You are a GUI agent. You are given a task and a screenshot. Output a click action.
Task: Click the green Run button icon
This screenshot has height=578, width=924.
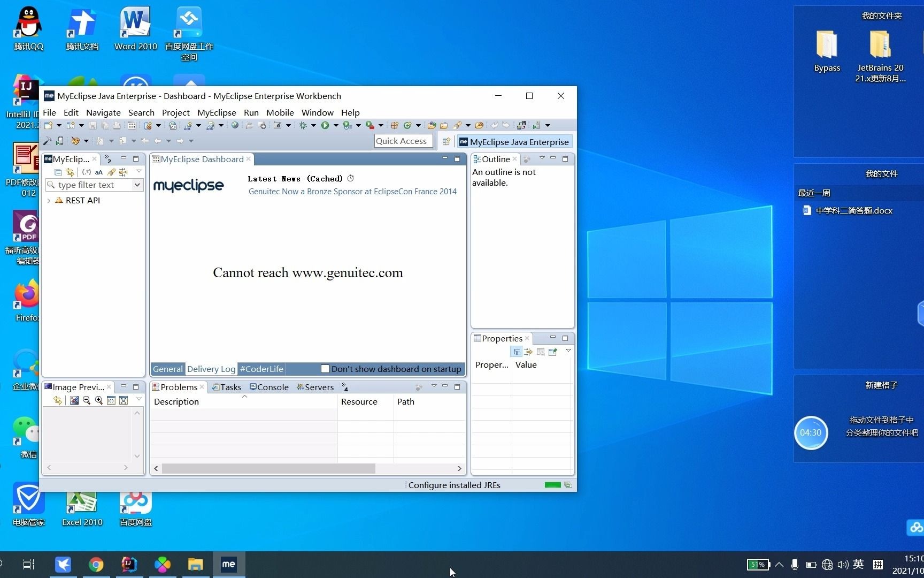[x=325, y=125]
